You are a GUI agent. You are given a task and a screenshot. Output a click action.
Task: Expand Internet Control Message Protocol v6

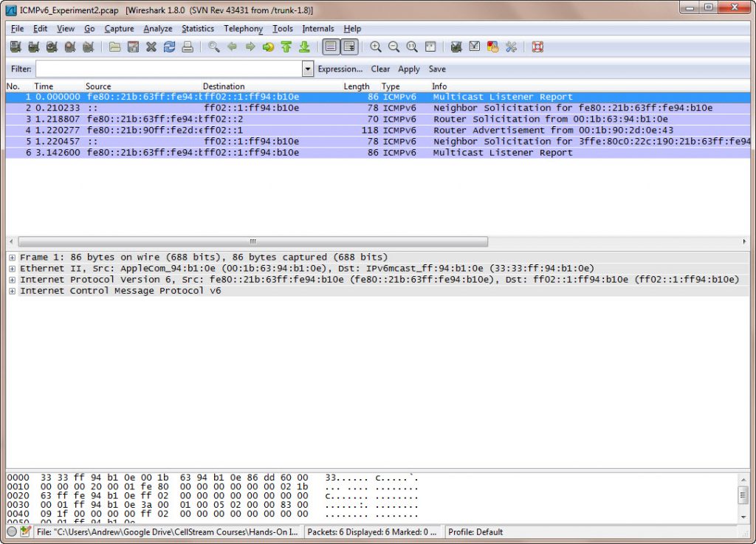12,291
